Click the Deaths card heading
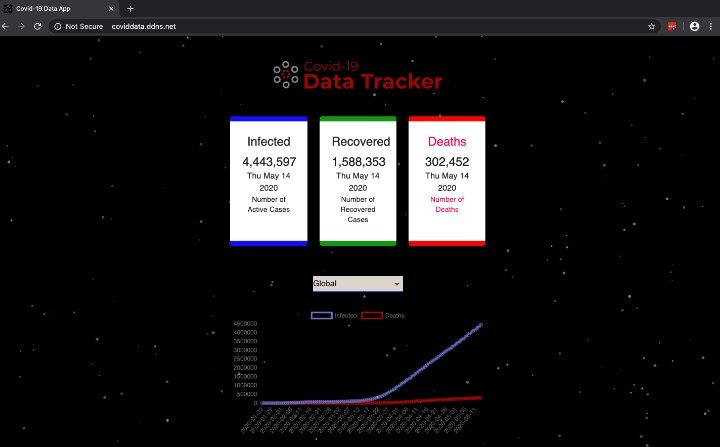The width and height of the screenshot is (720, 447). point(447,141)
